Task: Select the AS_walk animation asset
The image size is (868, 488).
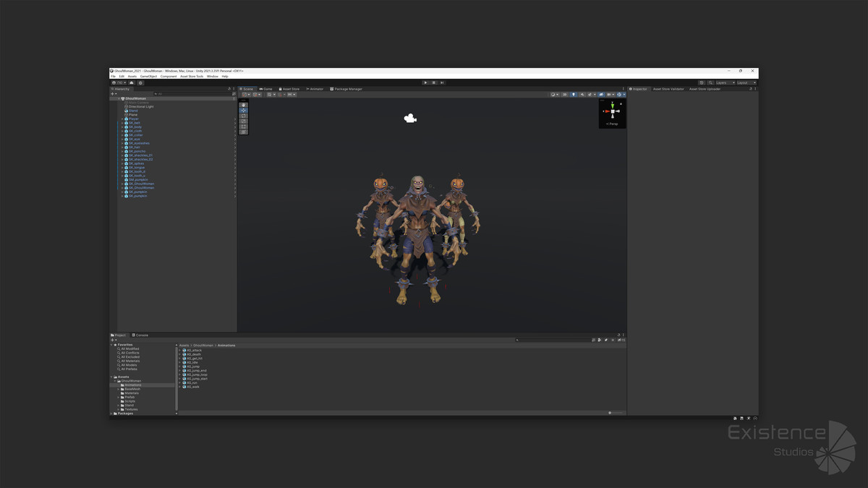Action: (192, 387)
